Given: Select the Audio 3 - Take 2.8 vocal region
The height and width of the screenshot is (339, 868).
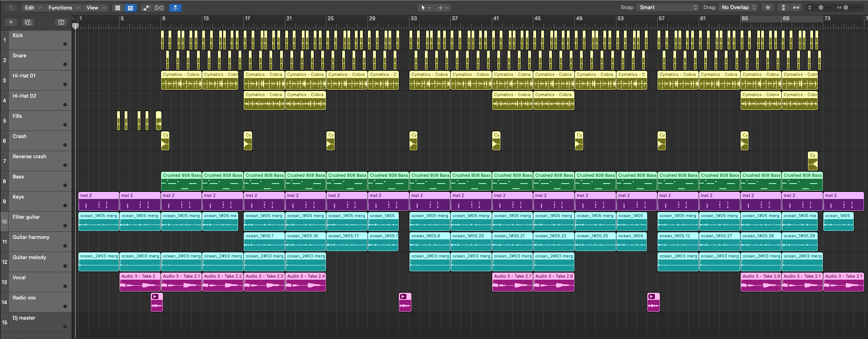Looking at the screenshot, I should tap(554, 282).
